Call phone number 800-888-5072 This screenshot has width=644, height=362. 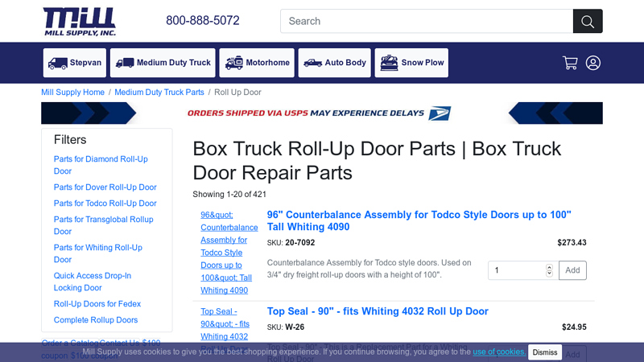203,21
